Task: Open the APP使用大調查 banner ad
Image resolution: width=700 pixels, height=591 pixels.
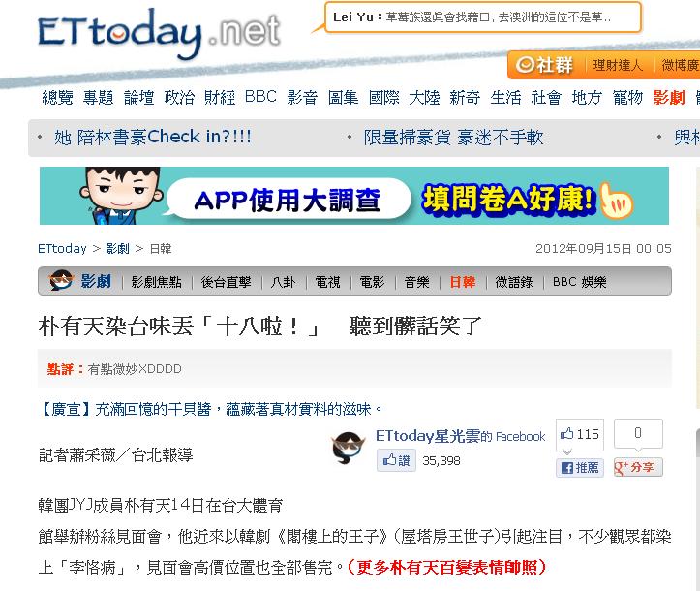Action: tap(354, 196)
